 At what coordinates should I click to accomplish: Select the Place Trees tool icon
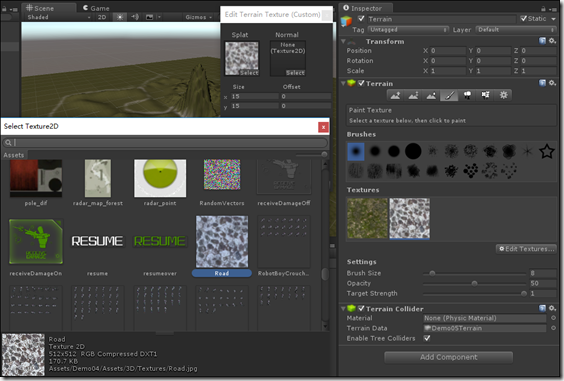pos(467,95)
